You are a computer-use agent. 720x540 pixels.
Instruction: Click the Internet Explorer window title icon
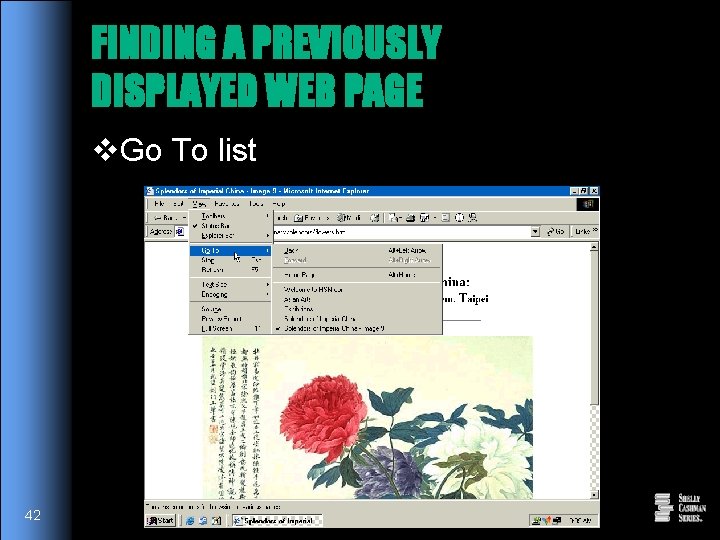click(x=150, y=191)
